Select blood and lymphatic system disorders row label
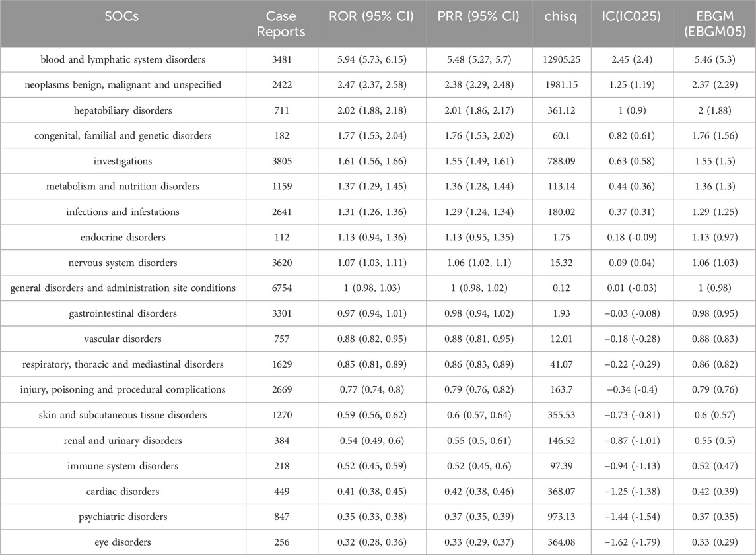Viewport: 756px width, 555px height. [x=122, y=60]
